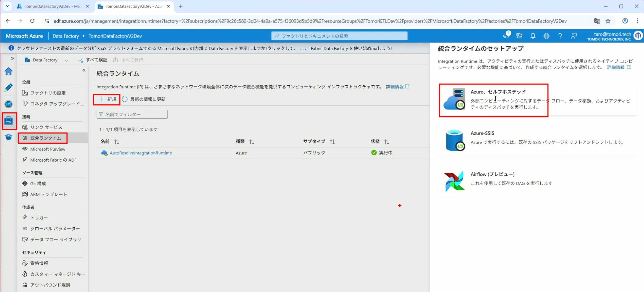
Task: Open the notifications bell icon
Action: click(x=533, y=36)
